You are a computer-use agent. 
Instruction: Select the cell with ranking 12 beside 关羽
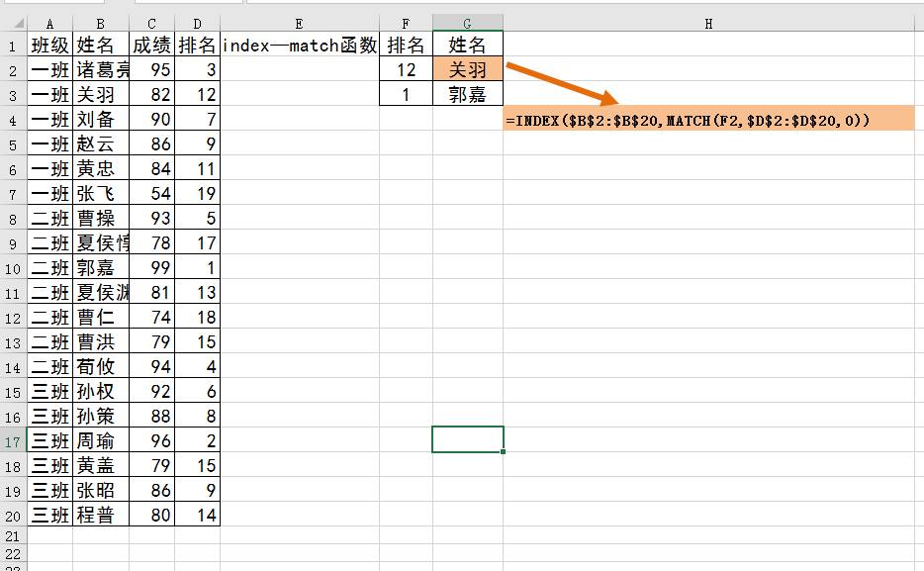point(406,70)
